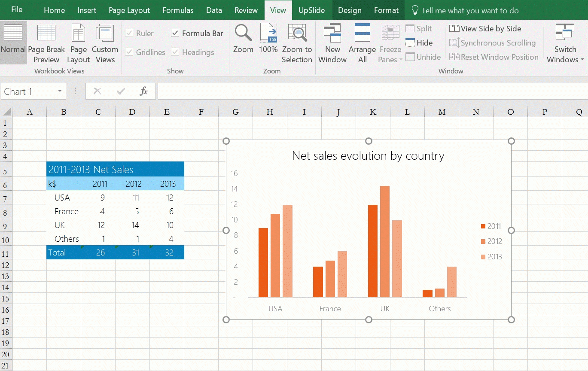Switch to Page Layout workbook view
The height and width of the screenshot is (371, 588).
78,43
